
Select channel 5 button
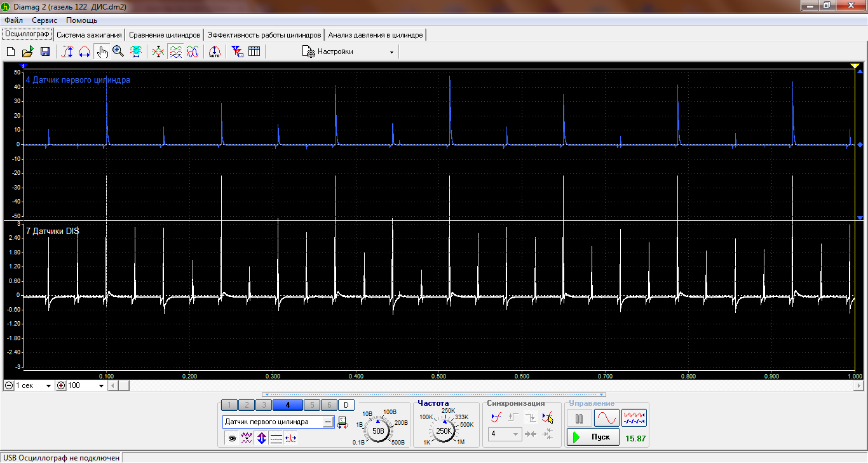tap(312, 405)
